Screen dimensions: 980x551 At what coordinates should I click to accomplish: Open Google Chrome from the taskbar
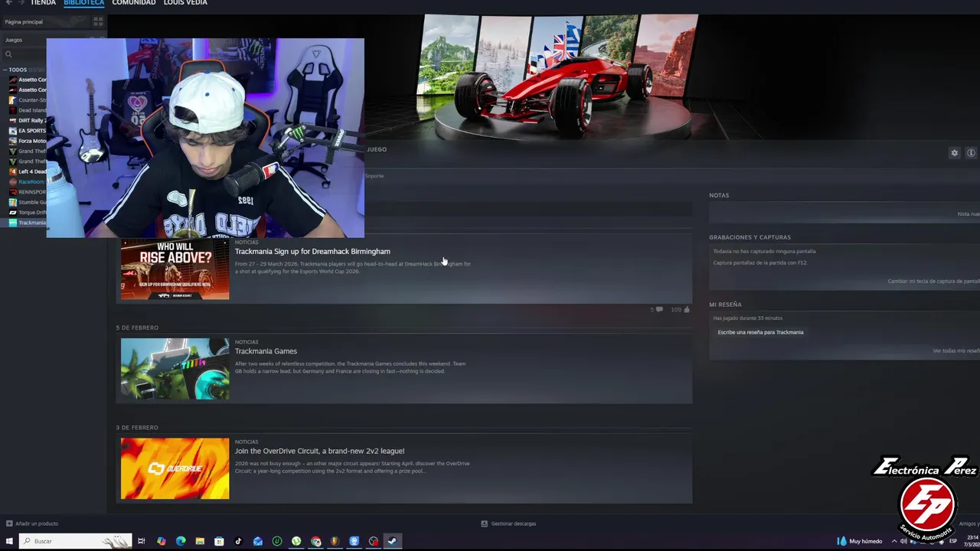[x=315, y=541]
